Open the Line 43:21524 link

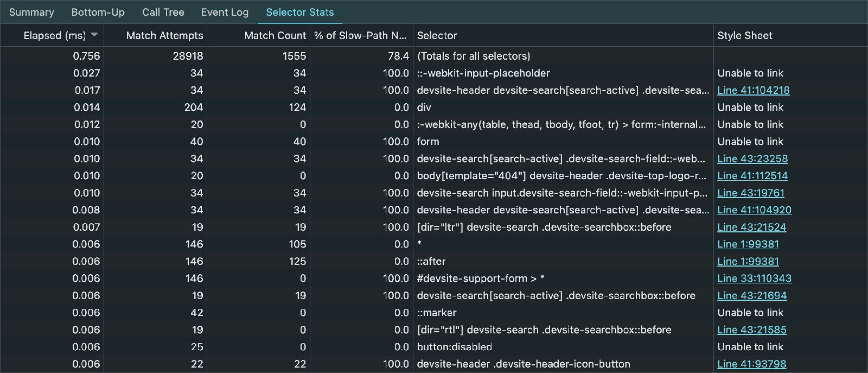pos(751,227)
